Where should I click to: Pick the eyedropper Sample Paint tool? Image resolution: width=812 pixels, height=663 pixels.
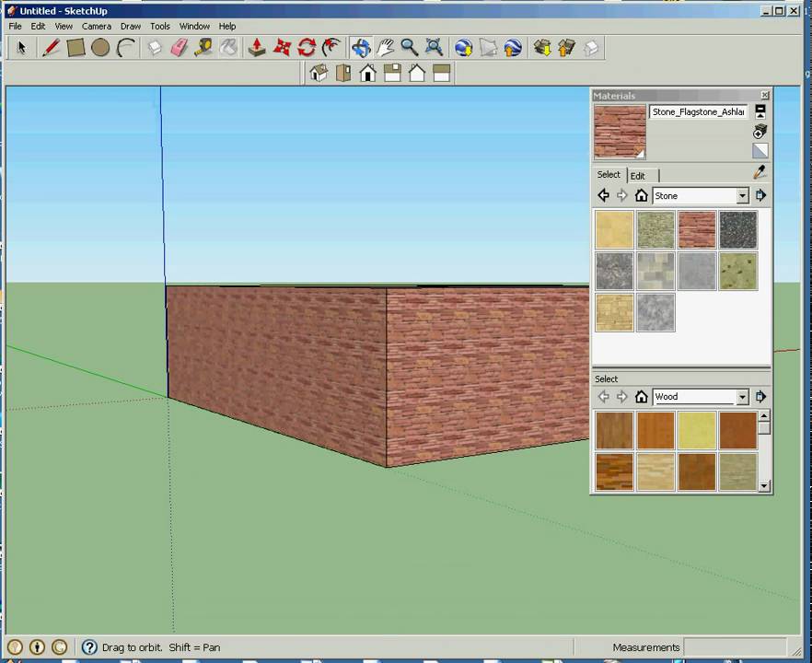pyautogui.click(x=760, y=173)
